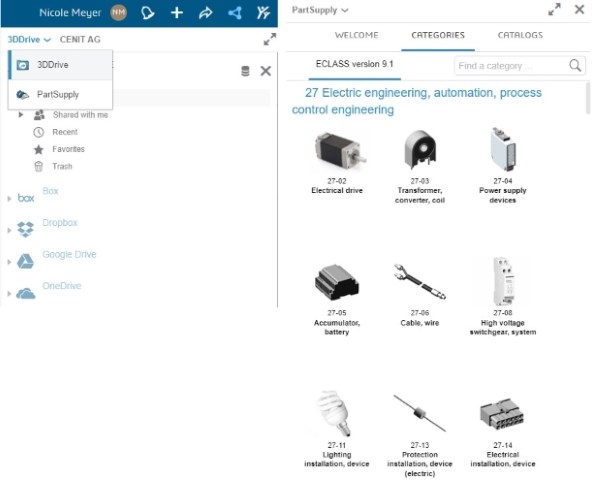Open the Trash folder

62,167
